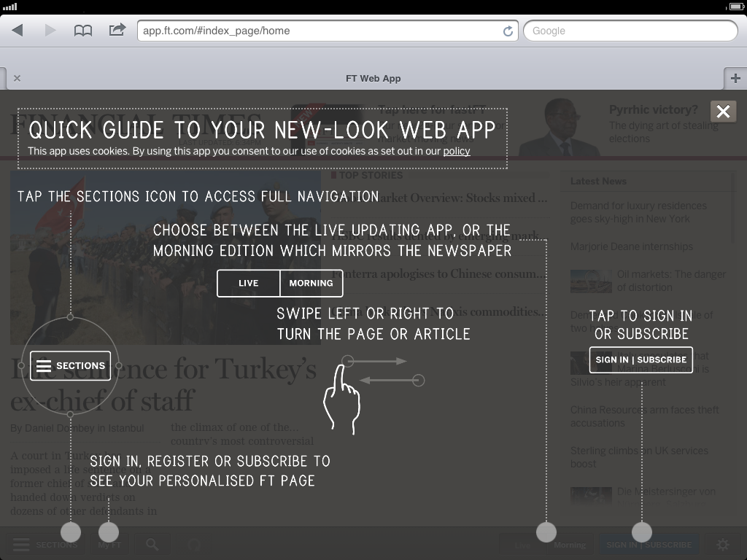Open the cookies policy link
The height and width of the screenshot is (560, 747).
456,152
